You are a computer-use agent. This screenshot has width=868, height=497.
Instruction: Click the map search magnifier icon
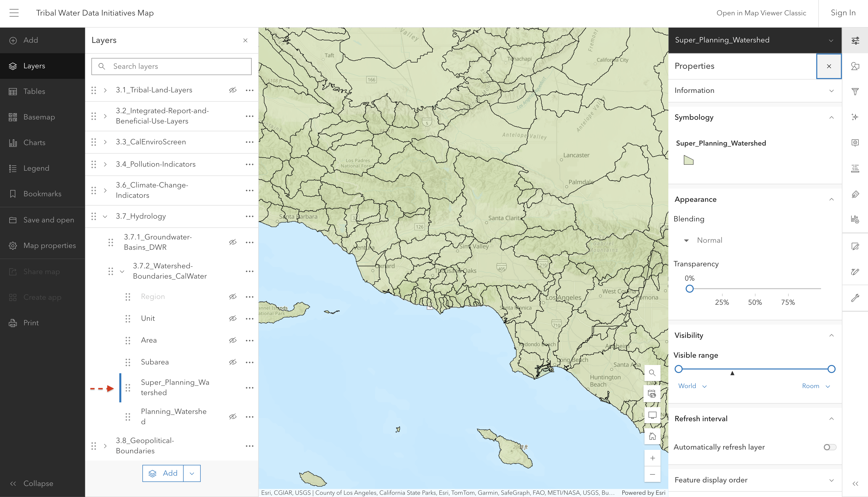click(x=652, y=373)
